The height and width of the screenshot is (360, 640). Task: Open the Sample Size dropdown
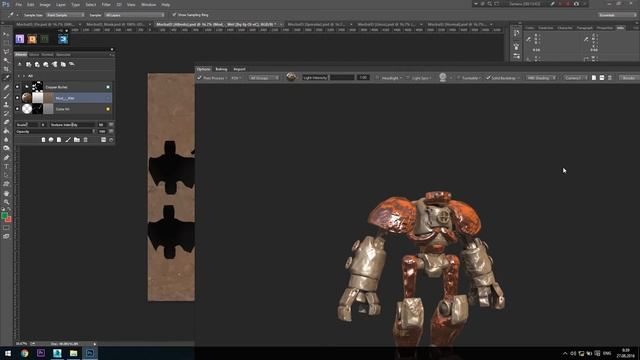(65, 15)
